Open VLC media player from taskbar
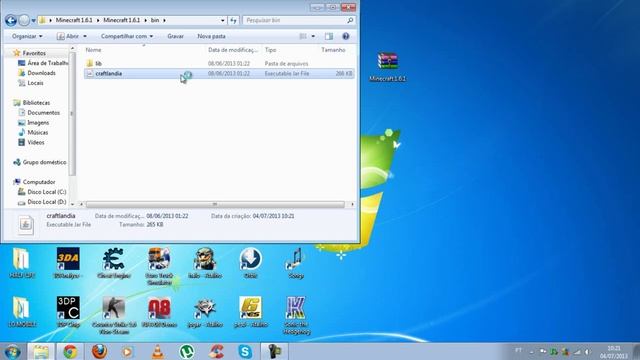Image resolution: width=640 pixels, height=360 pixels. pyautogui.click(x=158, y=351)
